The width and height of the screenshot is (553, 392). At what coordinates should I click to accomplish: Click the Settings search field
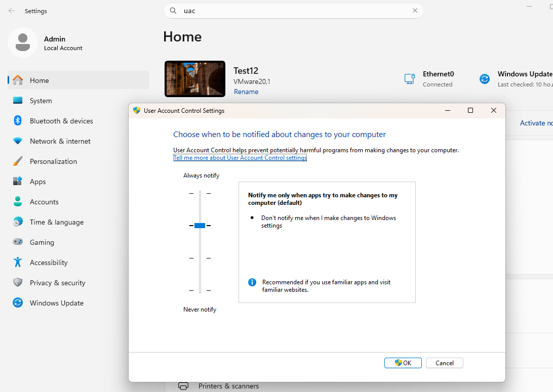pos(293,11)
